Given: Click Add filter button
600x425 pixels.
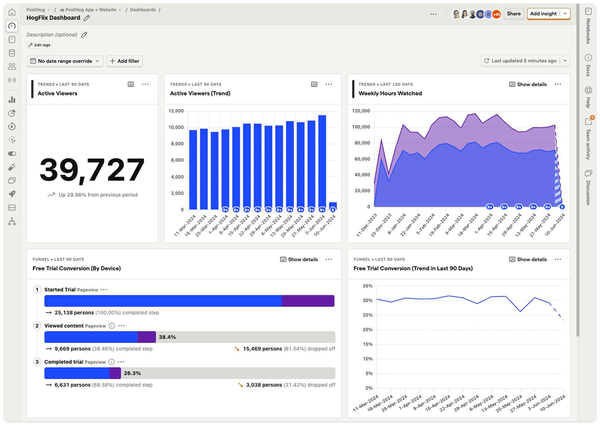Looking at the screenshot, I should coord(125,61).
